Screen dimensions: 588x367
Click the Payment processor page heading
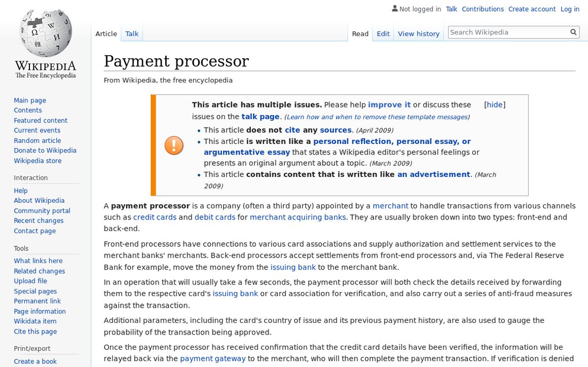pyautogui.click(x=176, y=61)
